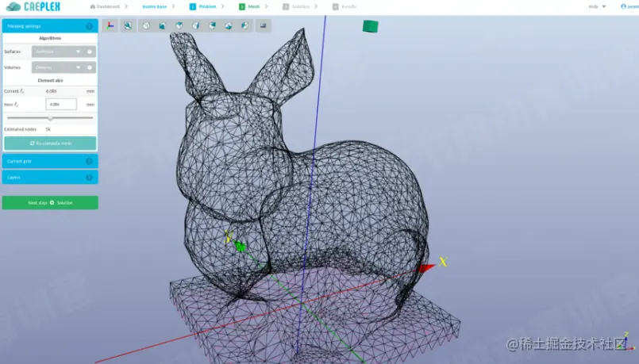
Task: Open help icon on Current grid header
Action: tap(89, 161)
